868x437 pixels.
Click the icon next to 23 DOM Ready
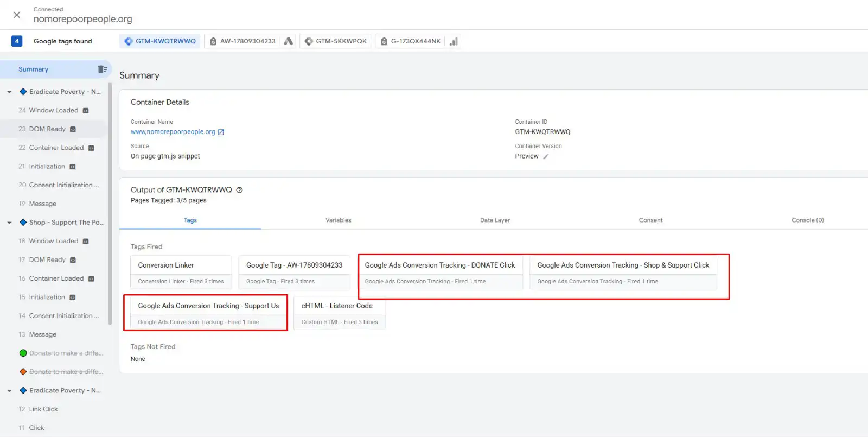[73, 129]
